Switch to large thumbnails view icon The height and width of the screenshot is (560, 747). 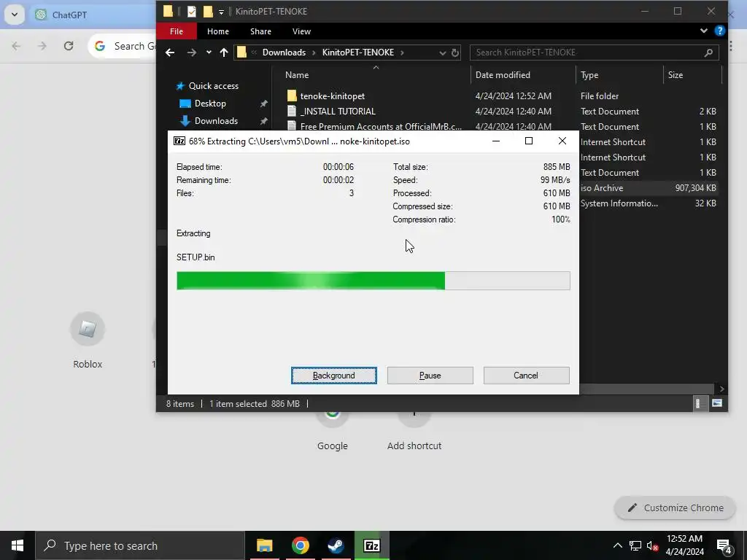[x=716, y=403]
